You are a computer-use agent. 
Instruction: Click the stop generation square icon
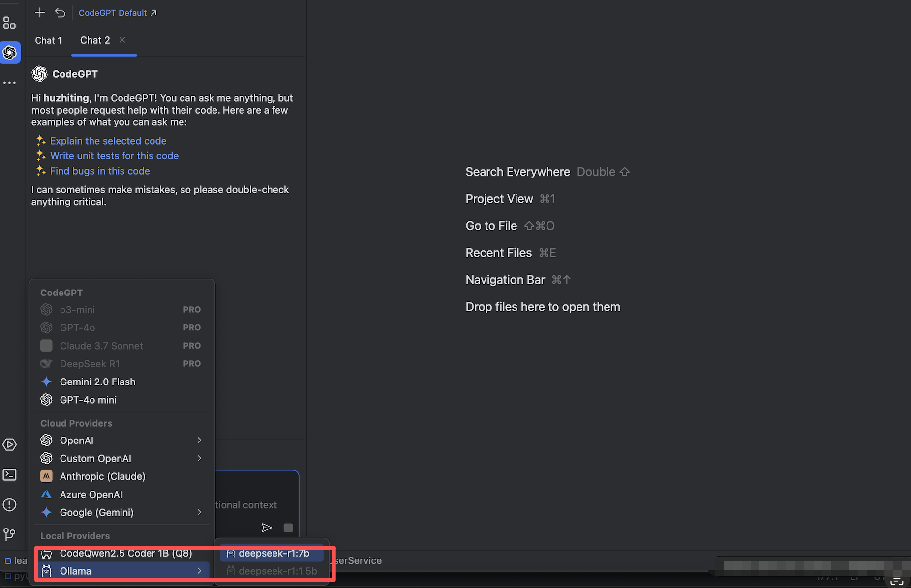288,528
